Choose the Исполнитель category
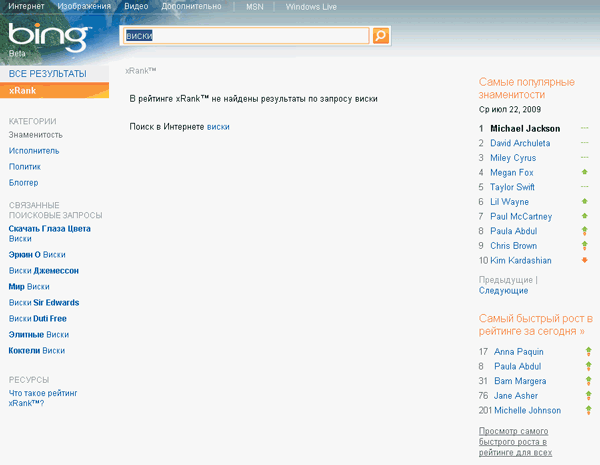This screenshot has height=465, width=600. 35,150
